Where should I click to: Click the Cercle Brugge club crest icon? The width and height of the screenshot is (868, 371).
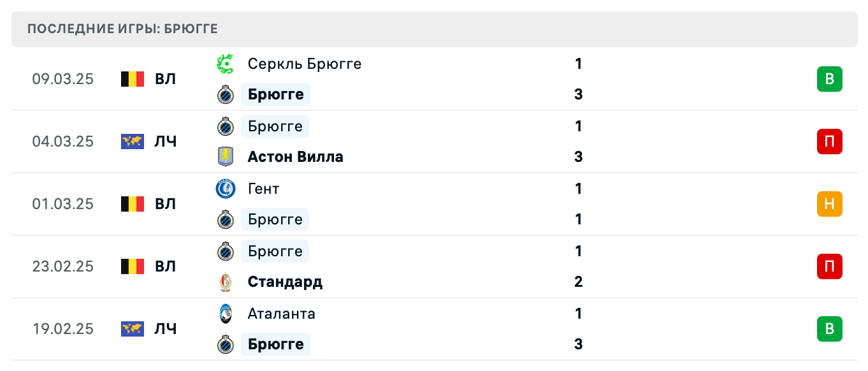coord(226,64)
